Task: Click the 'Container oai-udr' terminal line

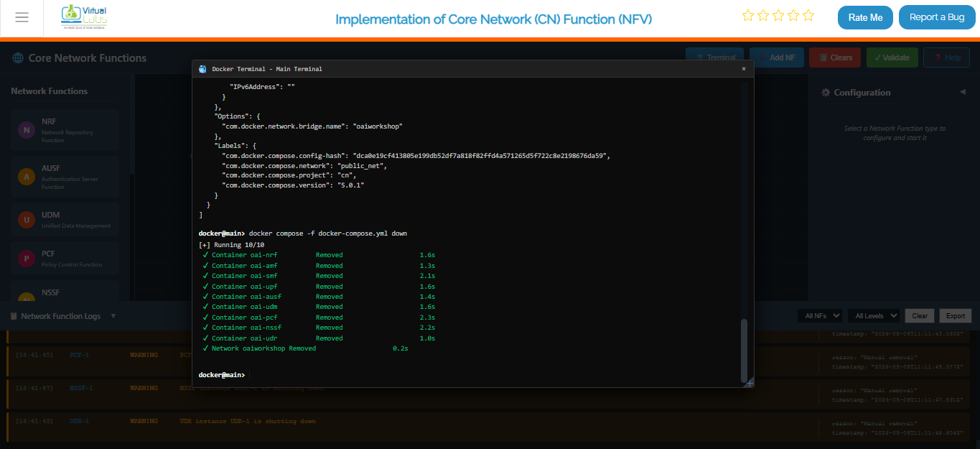Action: pyautogui.click(x=319, y=338)
